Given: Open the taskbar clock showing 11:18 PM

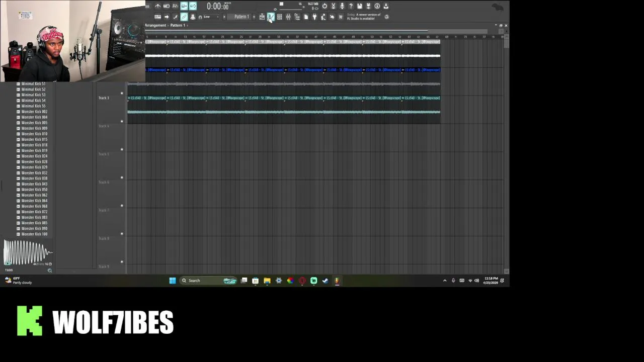Looking at the screenshot, I should (491, 281).
